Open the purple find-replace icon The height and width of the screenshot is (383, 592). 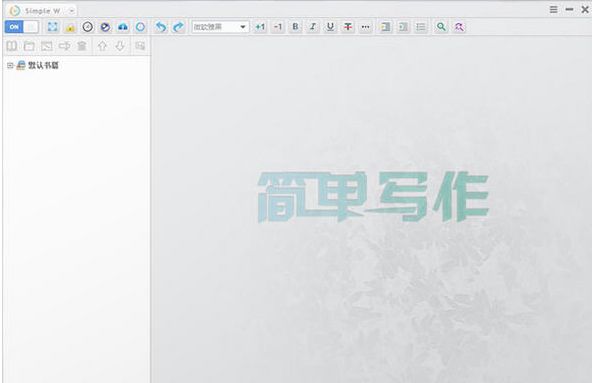[x=459, y=27]
